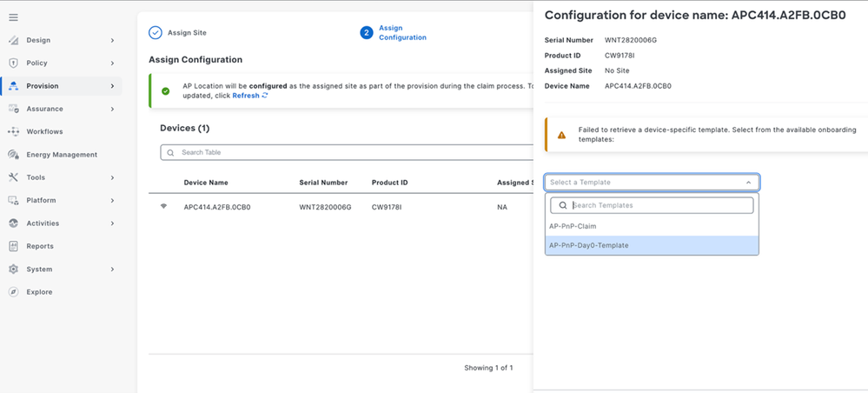
Task: Expand the Provision menu chevron
Action: pos(112,86)
